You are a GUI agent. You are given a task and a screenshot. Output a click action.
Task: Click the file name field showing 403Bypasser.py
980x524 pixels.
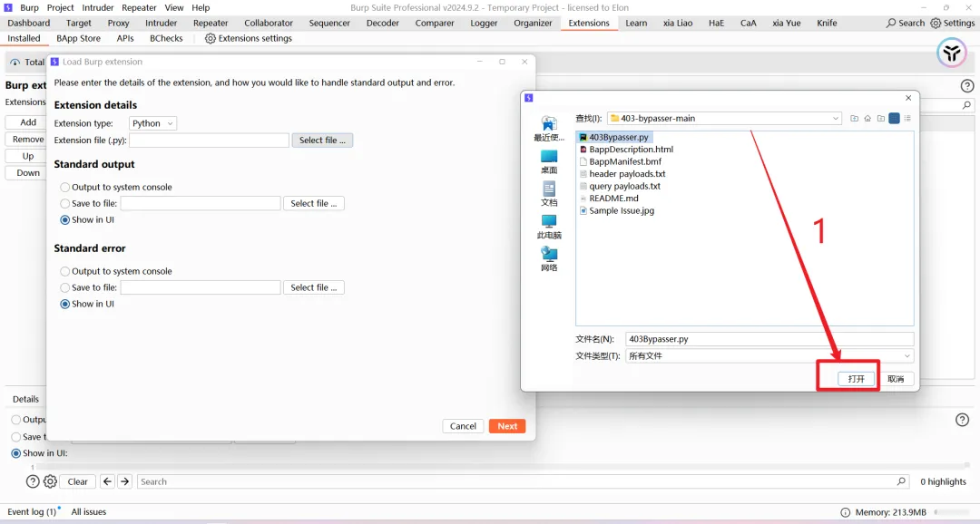click(769, 339)
